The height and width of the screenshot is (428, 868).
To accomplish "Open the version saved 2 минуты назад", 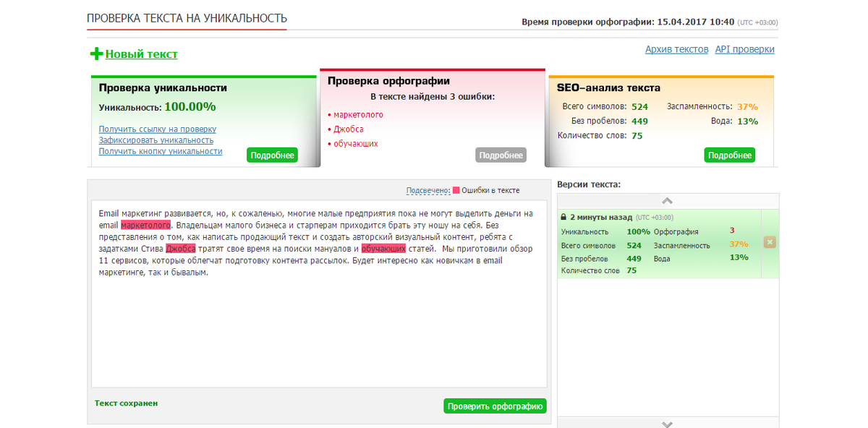I will pyautogui.click(x=601, y=217).
